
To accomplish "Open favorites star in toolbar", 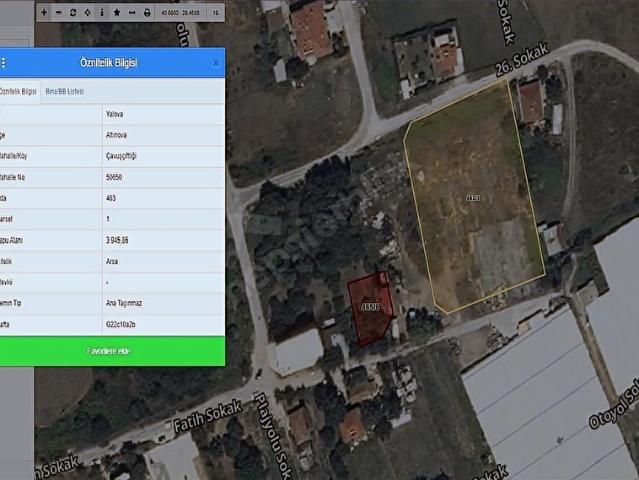I will click(x=117, y=13).
